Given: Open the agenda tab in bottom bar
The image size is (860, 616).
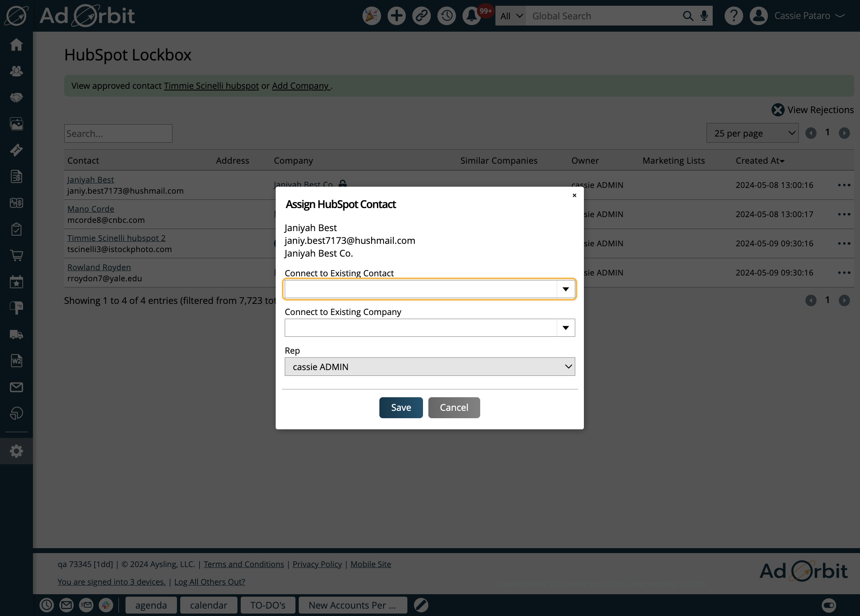Looking at the screenshot, I should coord(151,605).
